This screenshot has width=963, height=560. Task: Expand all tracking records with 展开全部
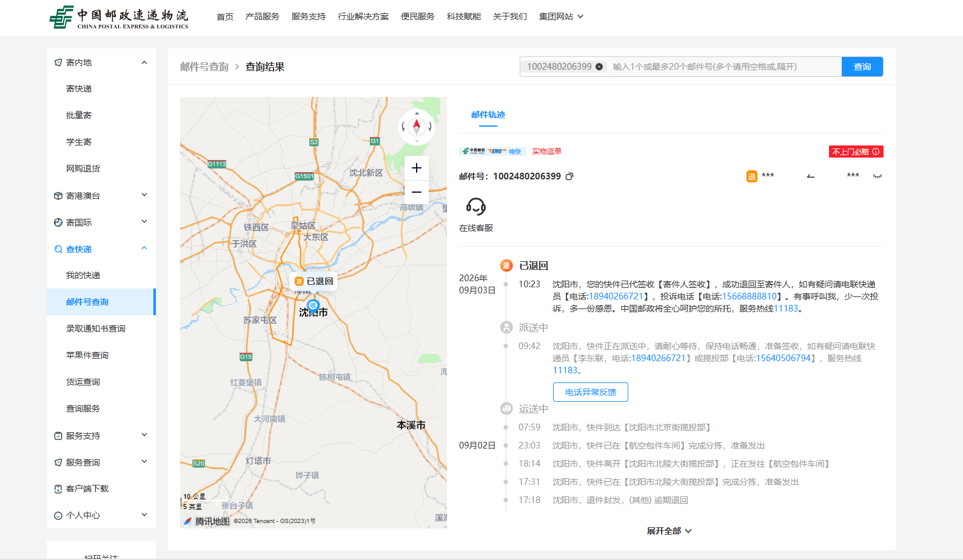[x=669, y=531]
